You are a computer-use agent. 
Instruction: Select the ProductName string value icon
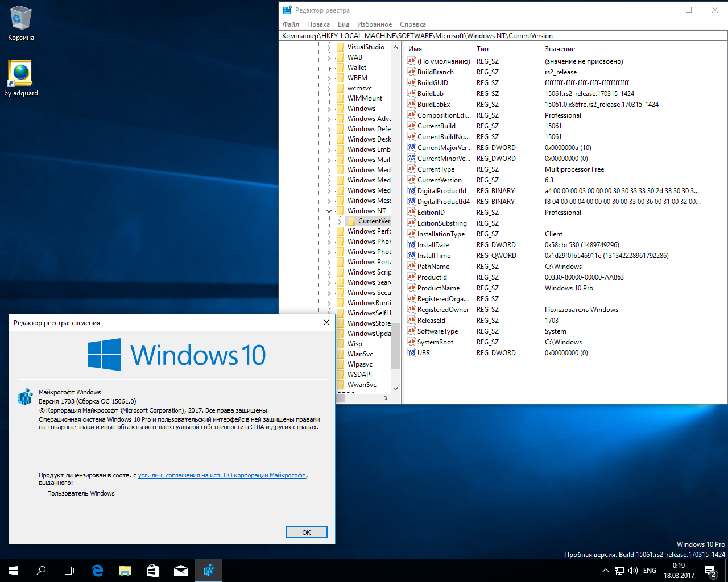(x=412, y=288)
